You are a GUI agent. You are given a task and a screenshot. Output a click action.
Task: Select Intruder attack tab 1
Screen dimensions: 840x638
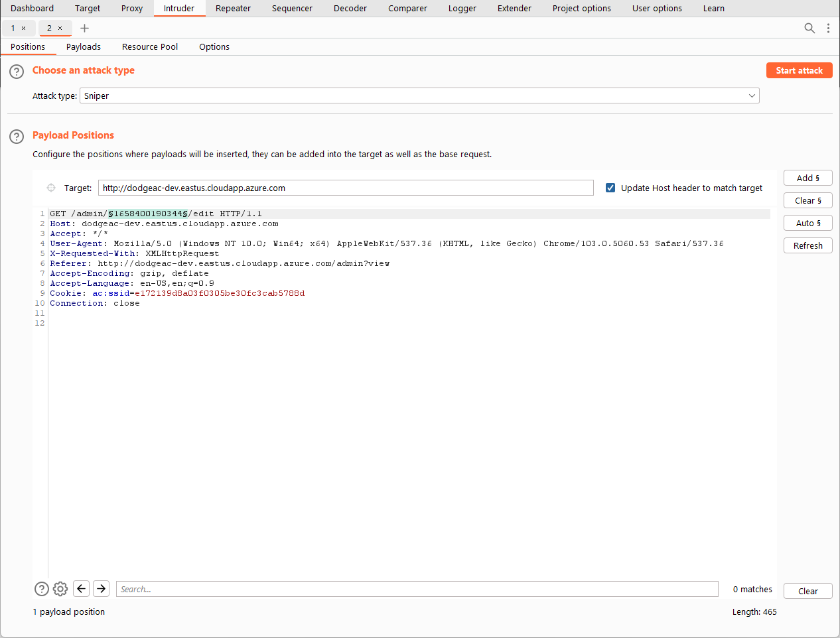13,28
